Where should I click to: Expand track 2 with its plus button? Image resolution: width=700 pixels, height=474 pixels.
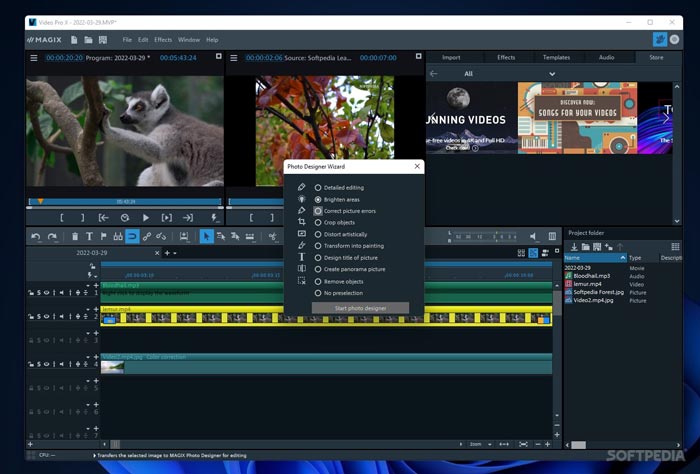pyautogui.click(x=96, y=309)
